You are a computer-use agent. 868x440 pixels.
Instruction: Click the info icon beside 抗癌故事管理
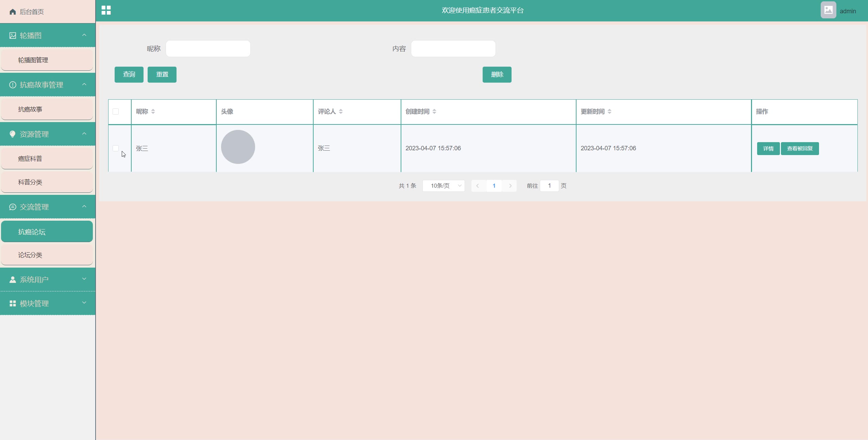pyautogui.click(x=13, y=85)
